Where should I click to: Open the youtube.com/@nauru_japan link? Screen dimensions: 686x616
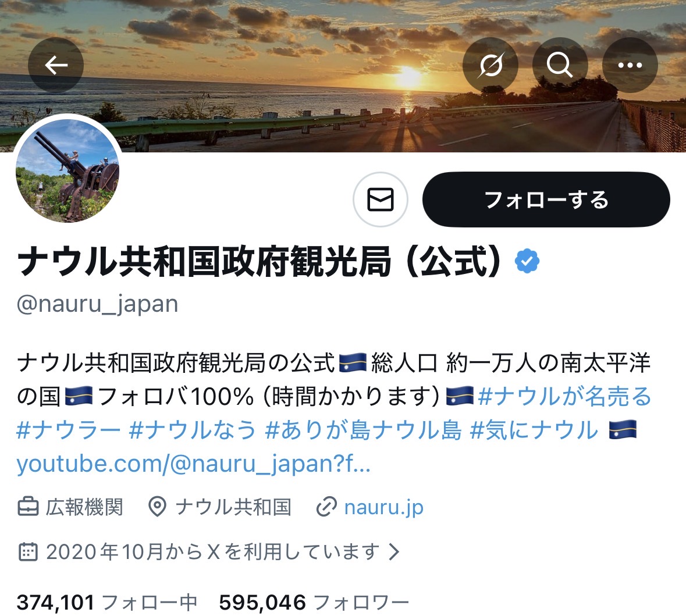[193, 464]
